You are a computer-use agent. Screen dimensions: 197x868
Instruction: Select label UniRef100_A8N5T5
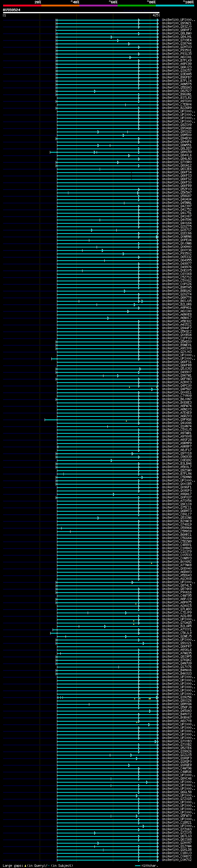[x=177, y=84]
